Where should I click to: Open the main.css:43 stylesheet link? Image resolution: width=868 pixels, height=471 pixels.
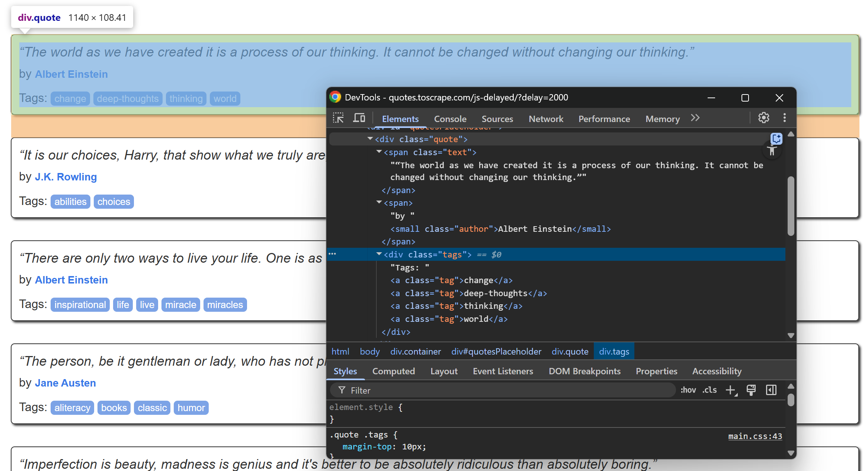point(755,436)
